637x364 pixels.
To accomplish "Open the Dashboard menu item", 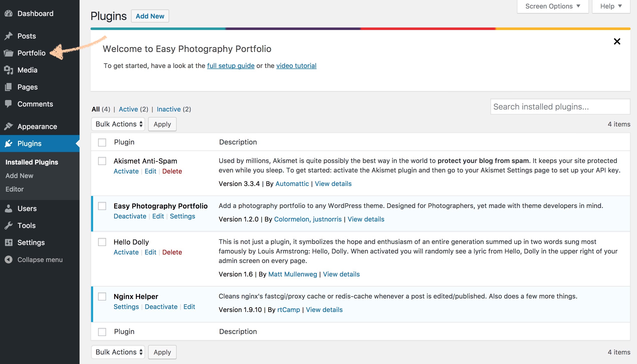I will (x=40, y=13).
